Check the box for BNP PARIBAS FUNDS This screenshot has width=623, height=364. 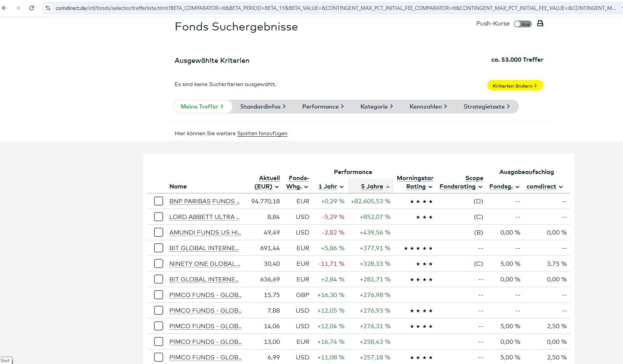point(159,201)
